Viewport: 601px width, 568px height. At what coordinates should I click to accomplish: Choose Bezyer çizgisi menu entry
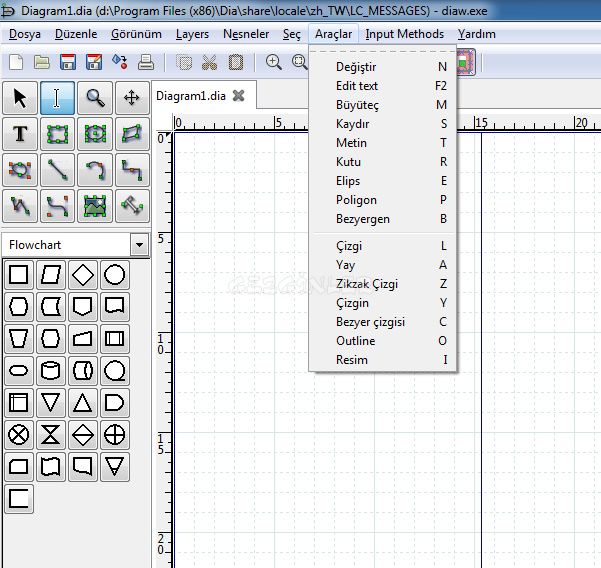click(x=383, y=322)
